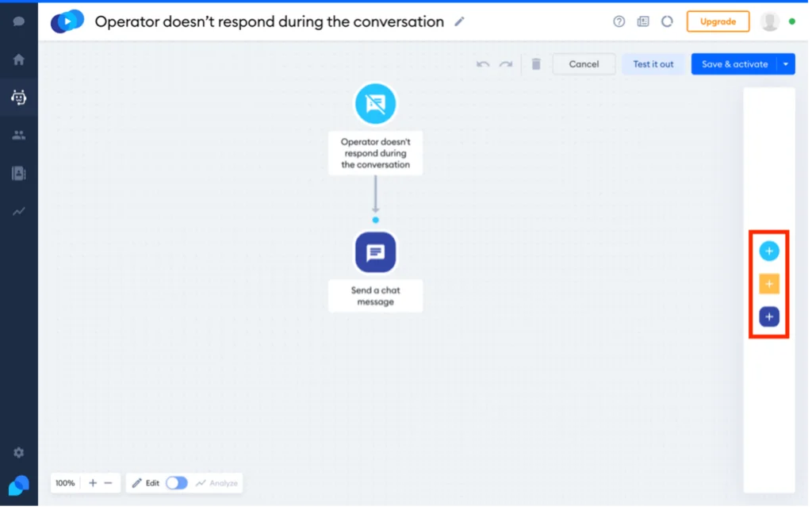Select the trigger node label card
Viewport: 812px width, 510px height.
click(376, 154)
